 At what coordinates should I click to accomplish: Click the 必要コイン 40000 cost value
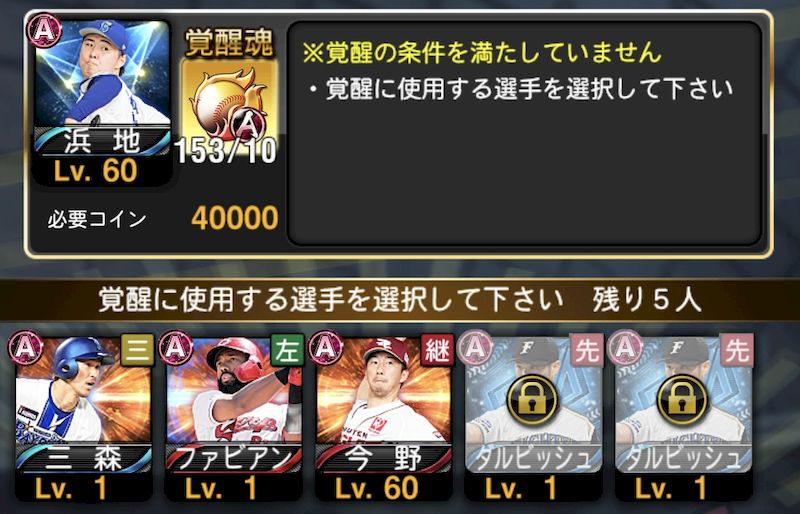(235, 218)
